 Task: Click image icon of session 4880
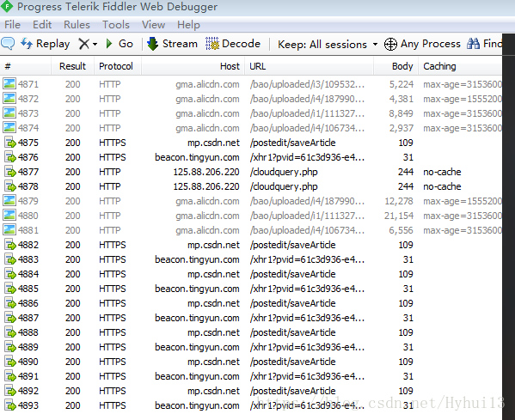point(9,215)
